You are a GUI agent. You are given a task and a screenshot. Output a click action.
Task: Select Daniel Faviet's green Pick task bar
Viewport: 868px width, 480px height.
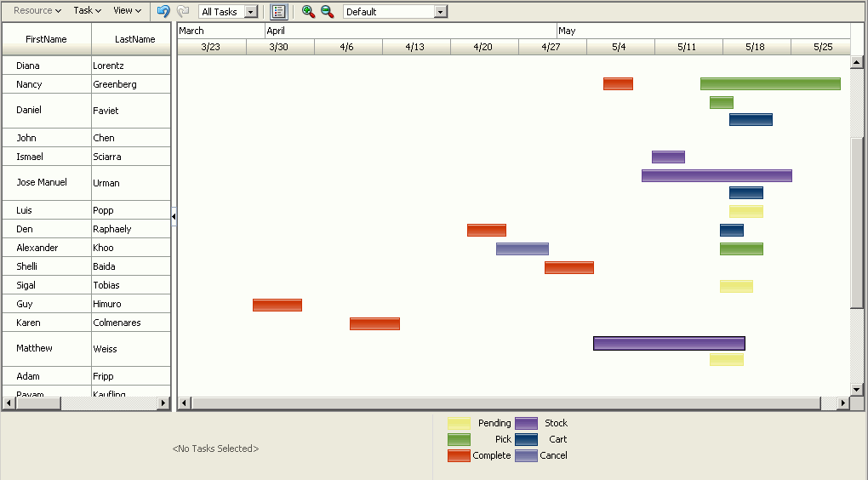(722, 102)
